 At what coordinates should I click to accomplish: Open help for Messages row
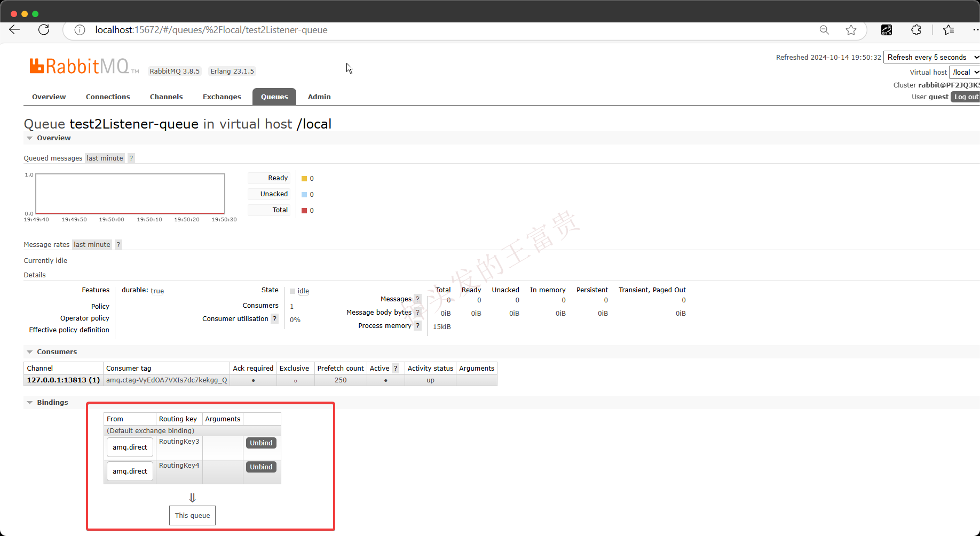pyautogui.click(x=417, y=299)
